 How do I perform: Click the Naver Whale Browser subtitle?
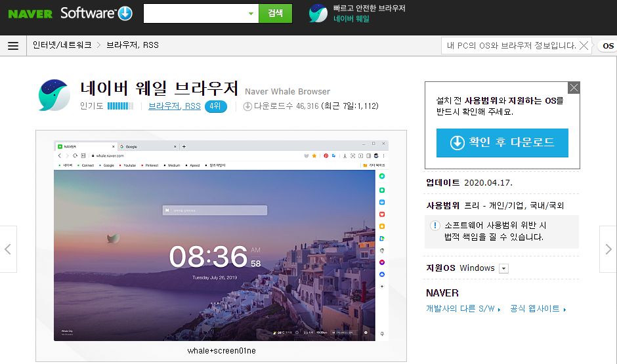coord(287,92)
